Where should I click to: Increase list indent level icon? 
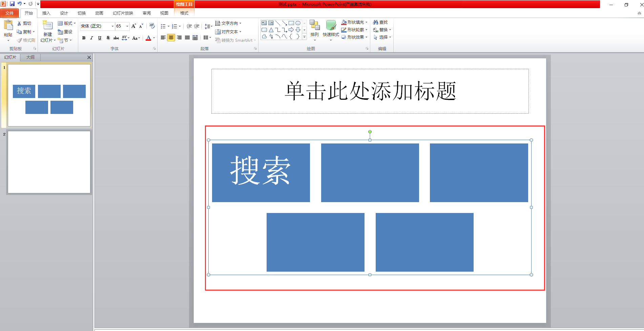click(197, 26)
